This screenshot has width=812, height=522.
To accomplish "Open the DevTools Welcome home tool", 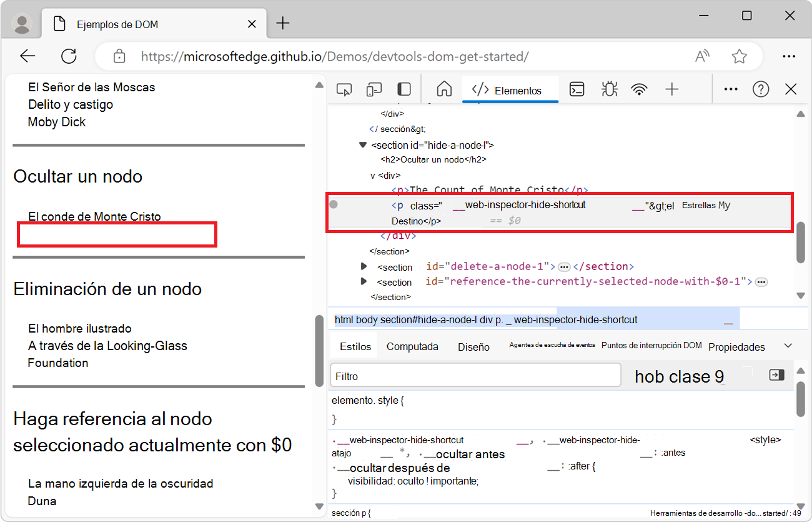I will tap(444, 89).
